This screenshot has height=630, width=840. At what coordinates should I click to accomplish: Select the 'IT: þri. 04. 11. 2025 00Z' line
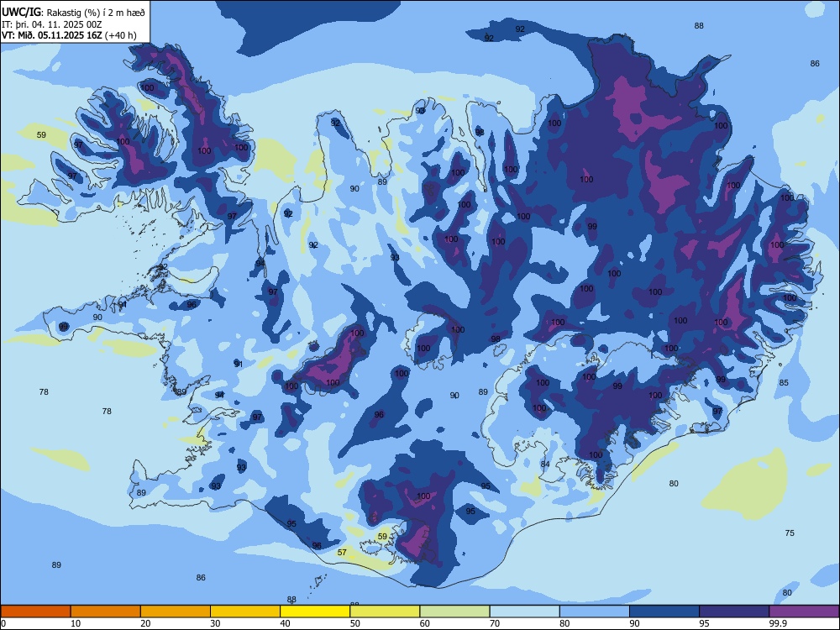pyautogui.click(x=51, y=24)
